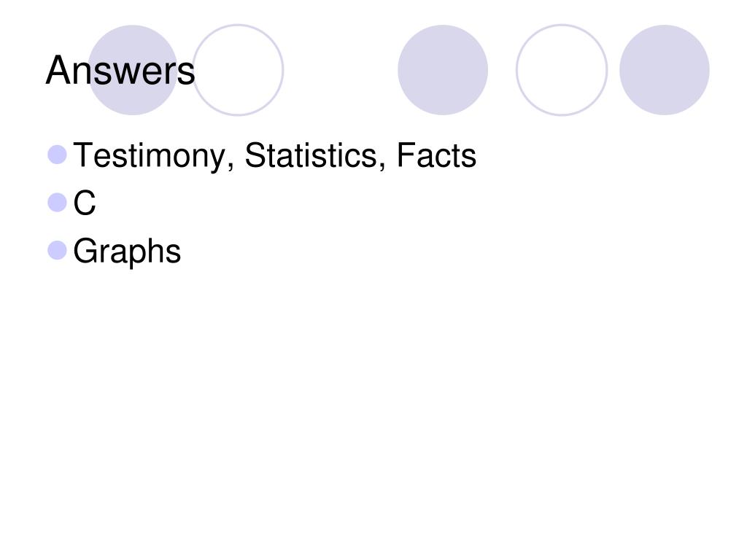Select the rightmost filled lavender circle
The image size is (747, 560).
click(x=664, y=70)
